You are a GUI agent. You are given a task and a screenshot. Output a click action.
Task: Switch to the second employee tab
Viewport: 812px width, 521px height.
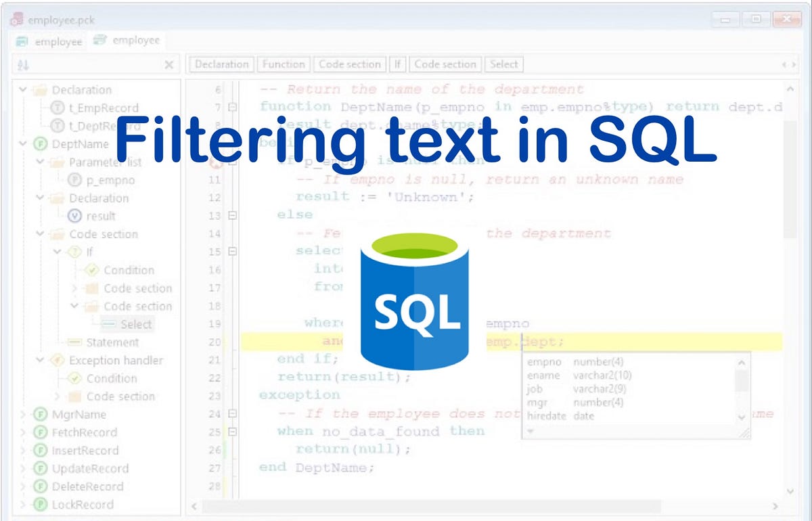[126, 41]
